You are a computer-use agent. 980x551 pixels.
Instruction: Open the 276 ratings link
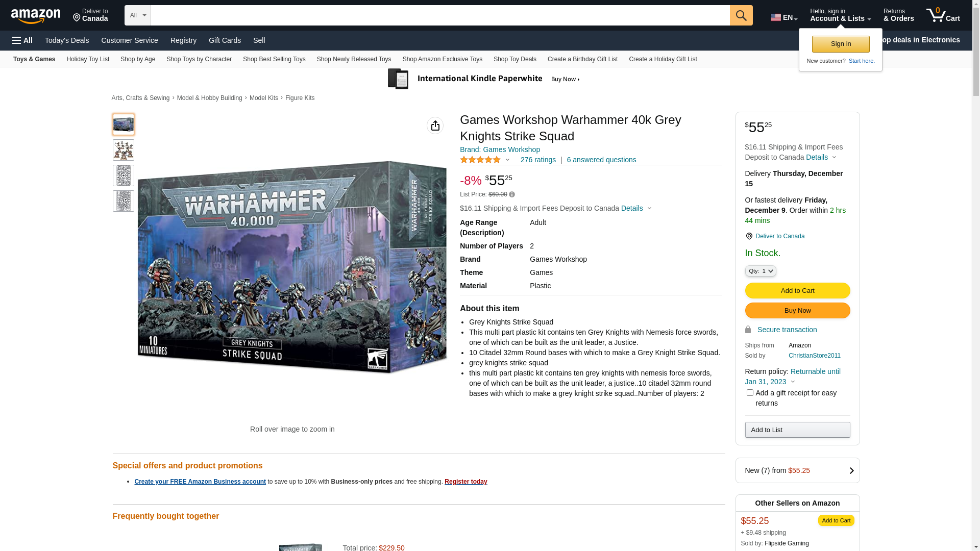538,160
